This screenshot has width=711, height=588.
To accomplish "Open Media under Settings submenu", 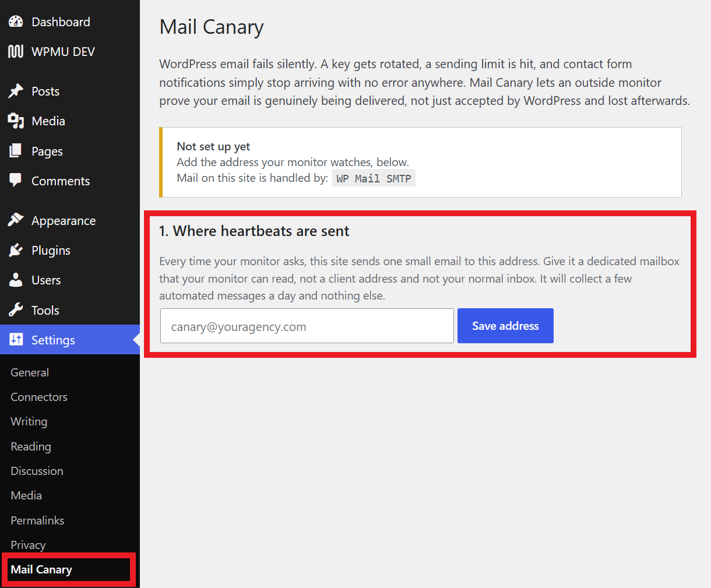I will coord(26,495).
